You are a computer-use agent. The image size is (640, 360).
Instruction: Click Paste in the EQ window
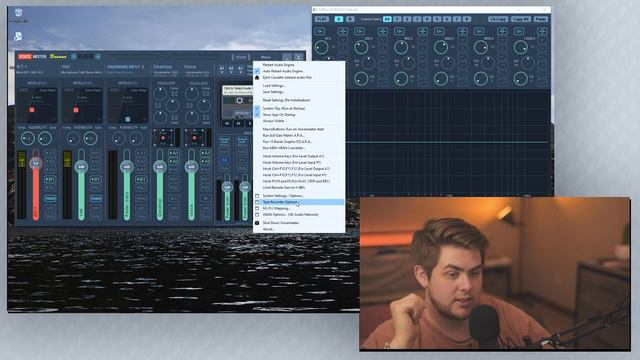click(541, 19)
